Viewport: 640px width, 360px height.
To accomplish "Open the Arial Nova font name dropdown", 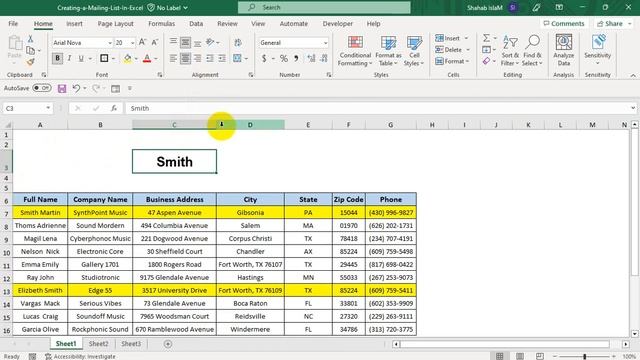I will (110, 42).
